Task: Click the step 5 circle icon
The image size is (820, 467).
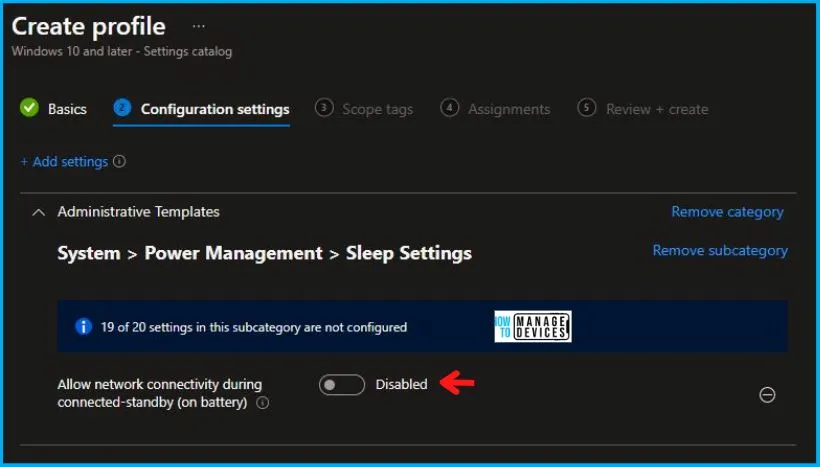Action: [587, 108]
